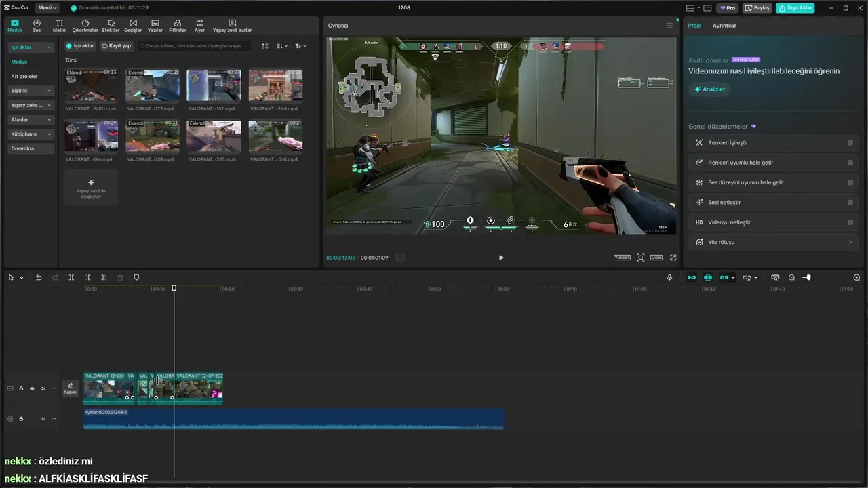The height and width of the screenshot is (488, 868).
Task: Select the Proje tab
Action: [694, 26]
